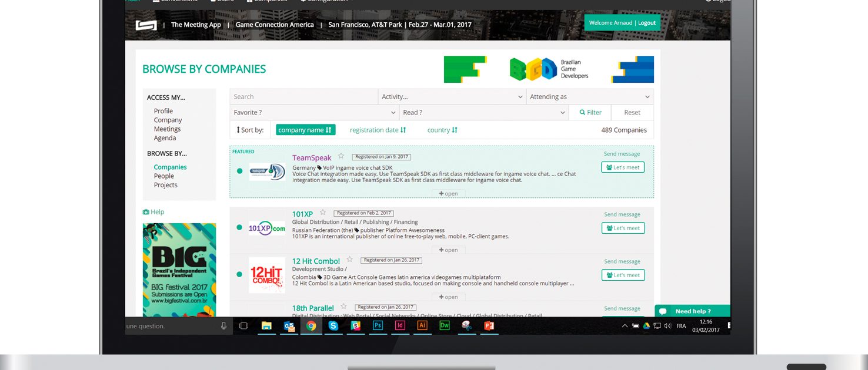Screen dimensions: 868x370
Task: Go to Company in sidebar
Action: 168,120
